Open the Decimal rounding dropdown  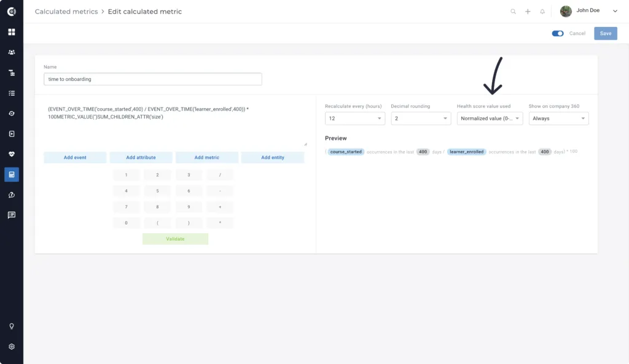[x=421, y=118]
